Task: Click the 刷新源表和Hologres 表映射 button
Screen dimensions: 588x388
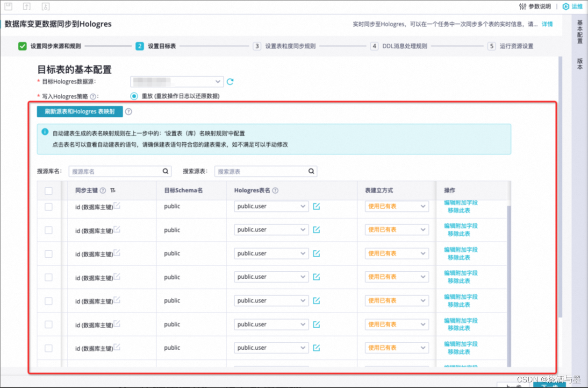Action: pos(80,112)
